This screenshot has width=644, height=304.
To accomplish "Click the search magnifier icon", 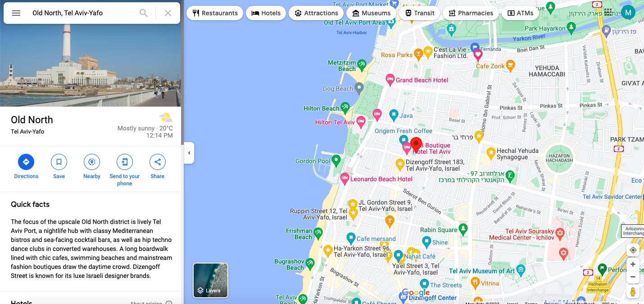I will (x=144, y=13).
